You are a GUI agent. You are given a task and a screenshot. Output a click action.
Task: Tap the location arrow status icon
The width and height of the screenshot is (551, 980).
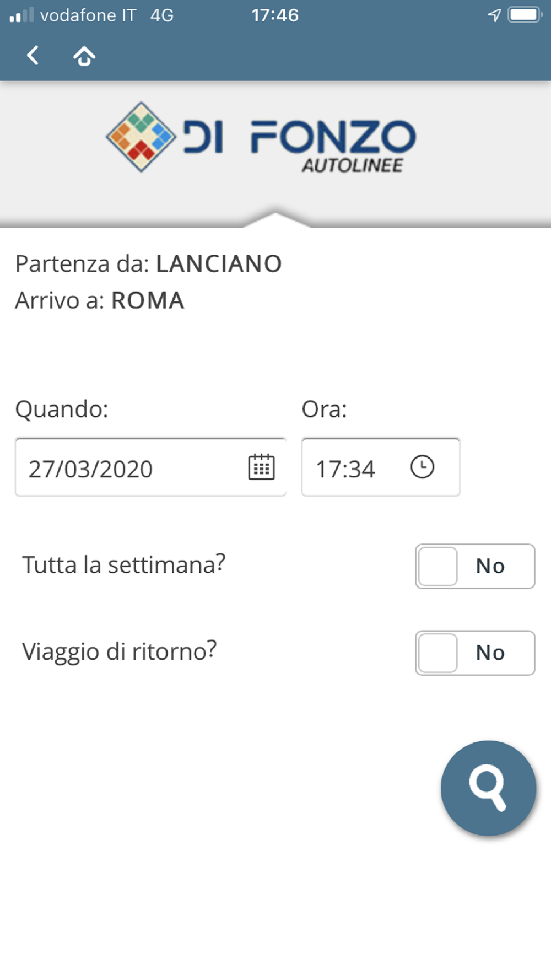tap(494, 15)
